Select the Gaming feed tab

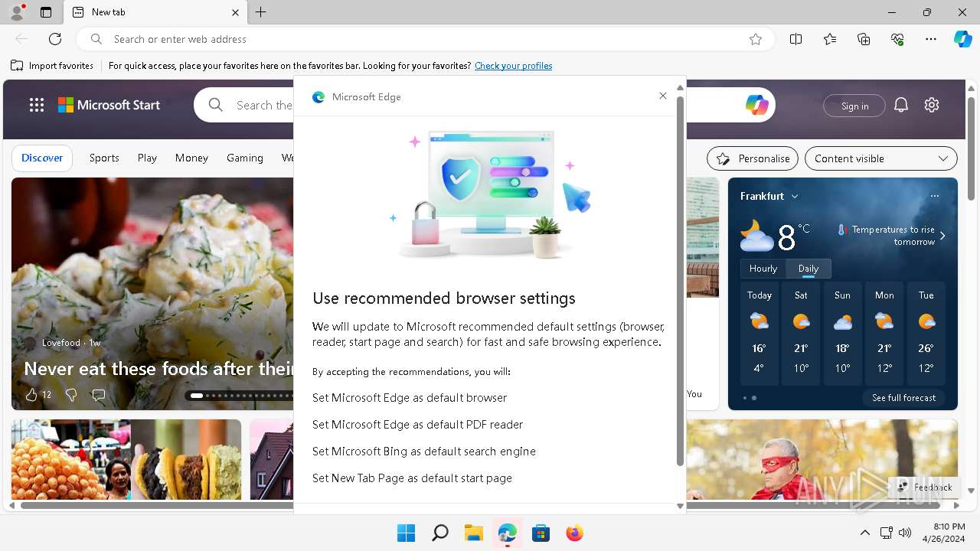(x=245, y=158)
